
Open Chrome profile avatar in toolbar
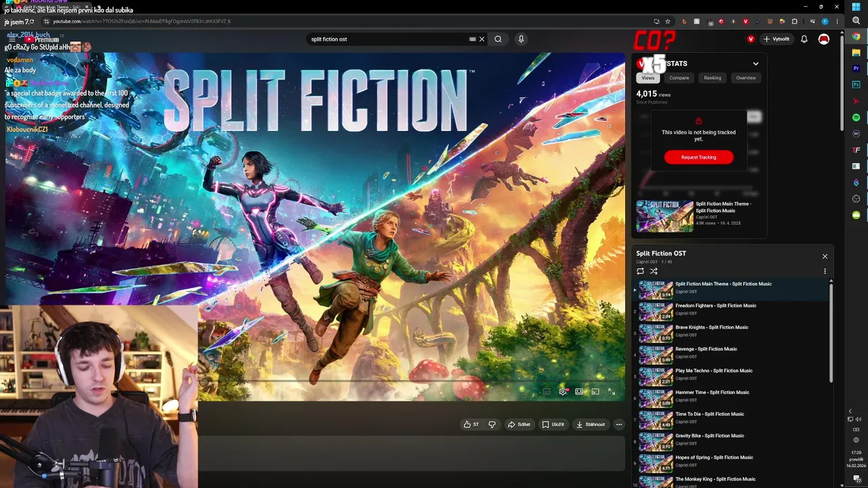tap(825, 22)
